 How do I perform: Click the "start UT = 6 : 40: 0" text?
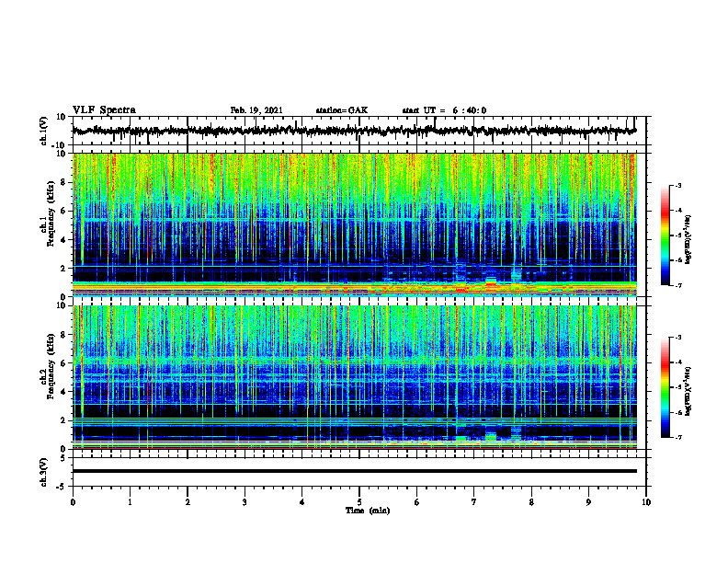(444, 110)
